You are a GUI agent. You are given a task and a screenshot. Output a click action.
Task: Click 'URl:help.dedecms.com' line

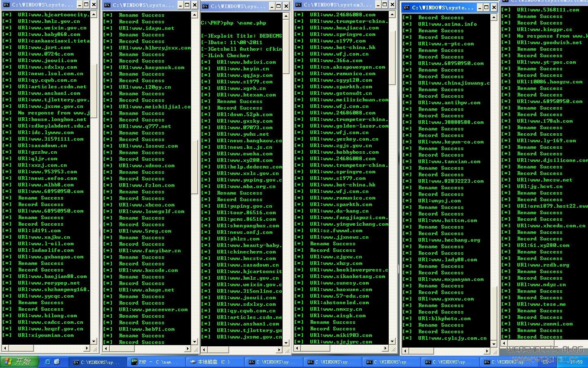(x=249, y=167)
